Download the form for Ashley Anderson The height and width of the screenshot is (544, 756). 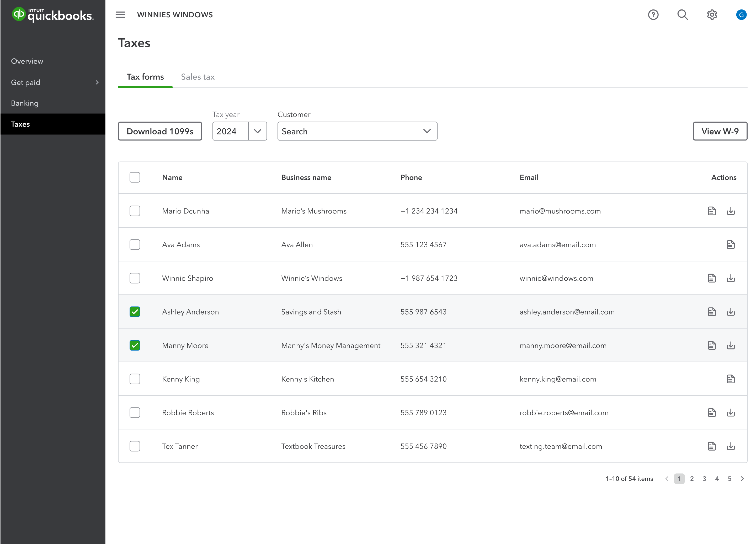[731, 312]
